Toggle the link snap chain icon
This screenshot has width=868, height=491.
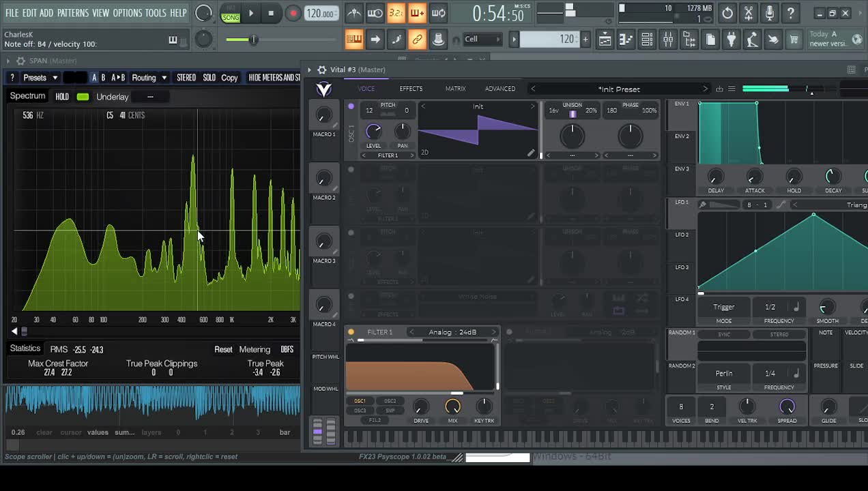pos(417,40)
